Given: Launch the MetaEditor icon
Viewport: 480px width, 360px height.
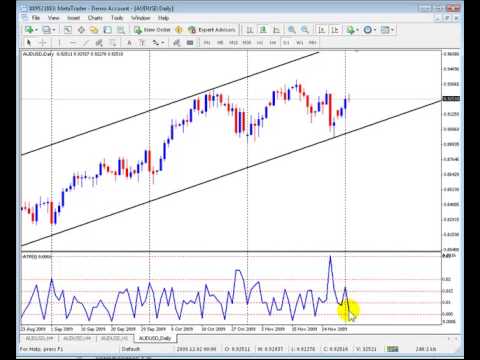Looking at the screenshot, I should pyautogui.click(x=179, y=30).
